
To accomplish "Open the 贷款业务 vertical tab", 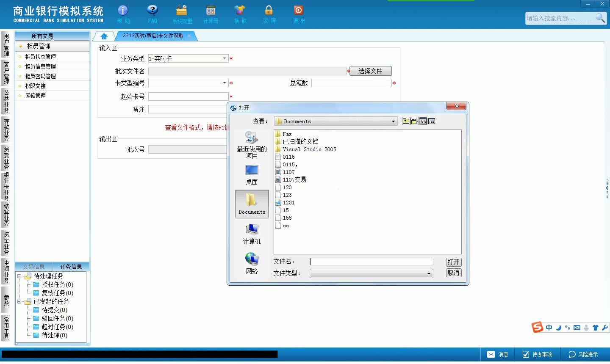I will click(x=6, y=157).
